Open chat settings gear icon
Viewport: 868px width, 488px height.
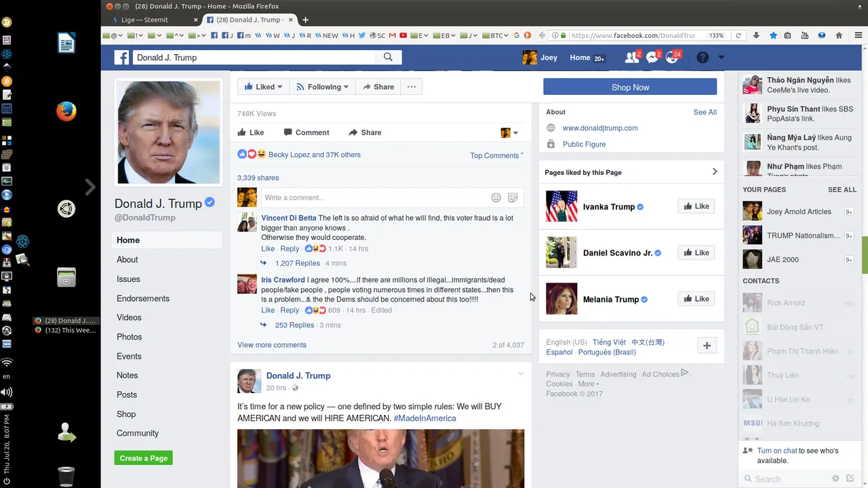click(835, 479)
